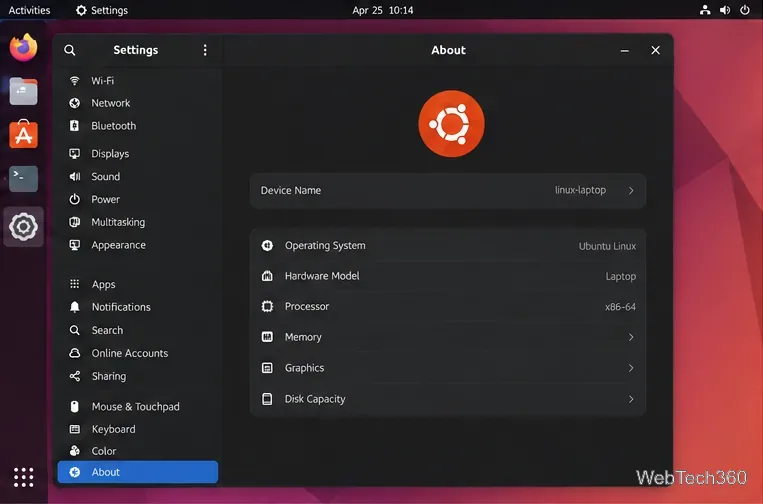Image resolution: width=763 pixels, height=504 pixels.
Task: Expand the Device Name row chevron
Action: pyautogui.click(x=631, y=191)
